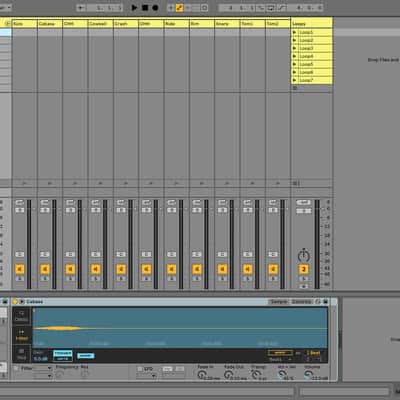
Task: Fold the Cabasa device with triangle button
Action: 22,302
